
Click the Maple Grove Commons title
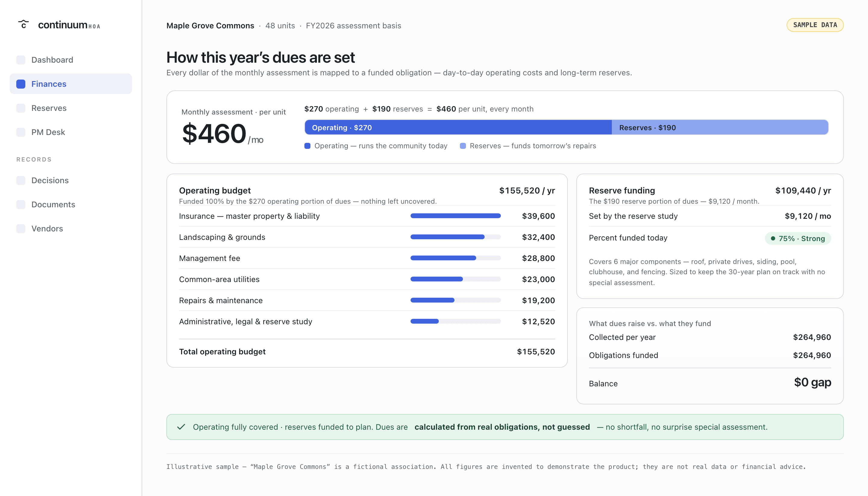point(210,26)
